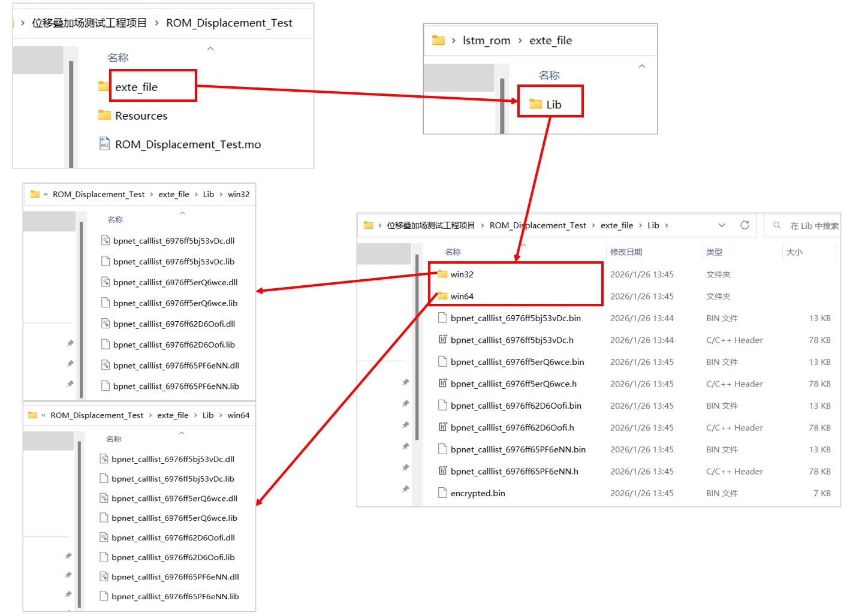Sort by 大小 column header
Viewport: 853px width, 616px height.
pyautogui.click(x=794, y=252)
